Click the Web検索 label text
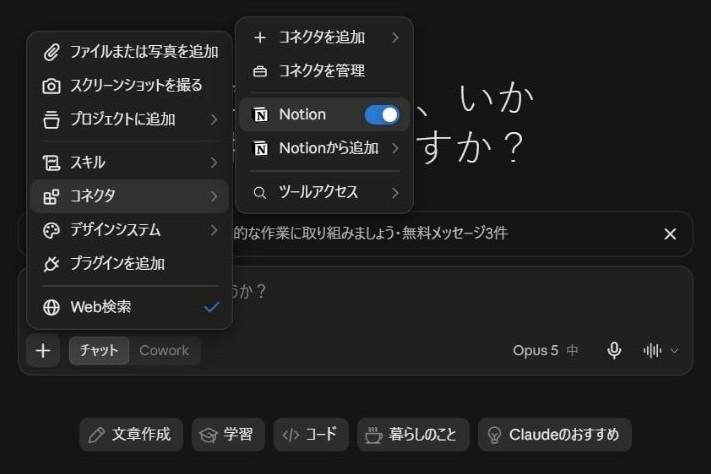Screen dimensions: 711x474 point(101,307)
